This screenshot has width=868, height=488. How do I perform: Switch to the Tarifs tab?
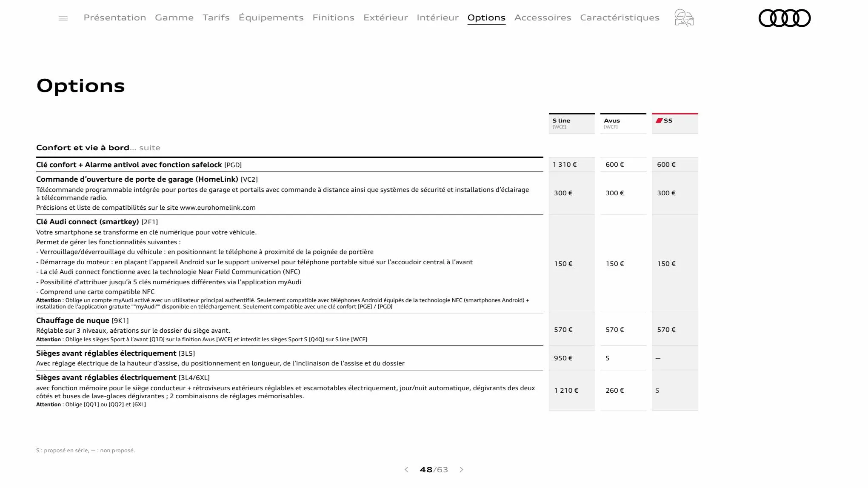(x=216, y=17)
